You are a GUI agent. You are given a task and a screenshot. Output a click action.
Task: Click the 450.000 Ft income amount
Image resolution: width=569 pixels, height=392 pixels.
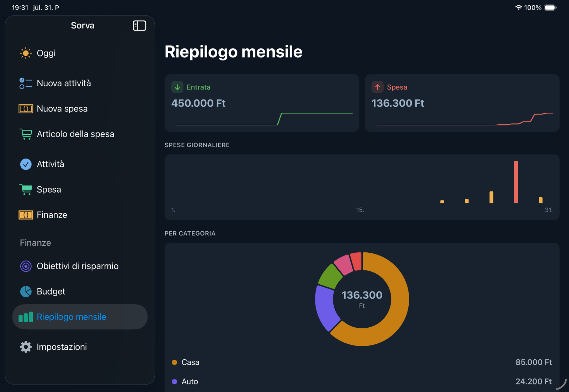point(198,103)
